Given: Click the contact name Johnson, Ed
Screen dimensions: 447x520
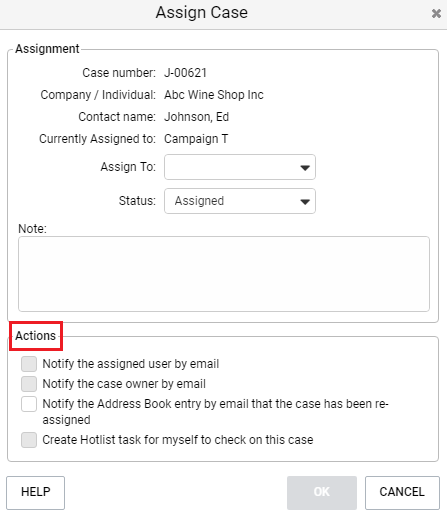Looking at the screenshot, I should 196,117.
